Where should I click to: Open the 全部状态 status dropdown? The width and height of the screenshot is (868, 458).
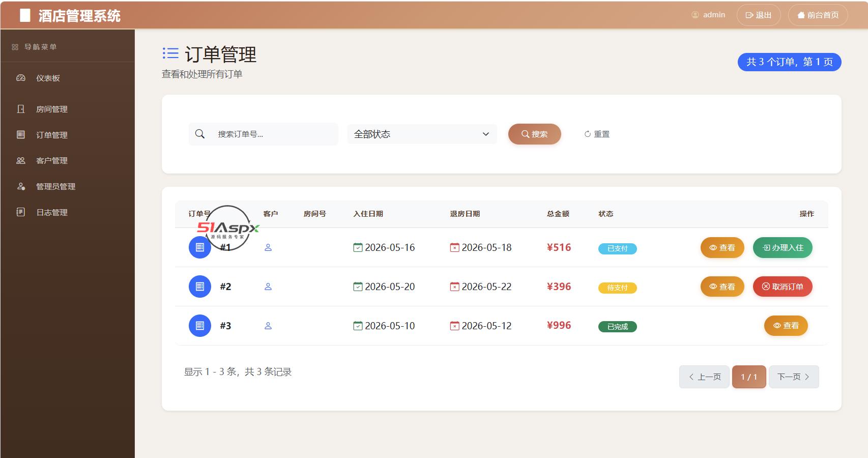(422, 134)
